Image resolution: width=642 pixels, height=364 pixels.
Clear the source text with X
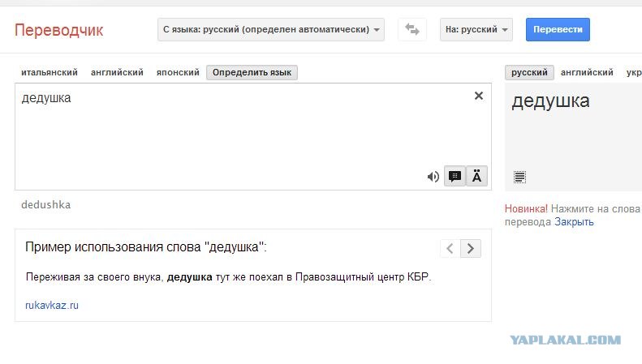coord(478,96)
